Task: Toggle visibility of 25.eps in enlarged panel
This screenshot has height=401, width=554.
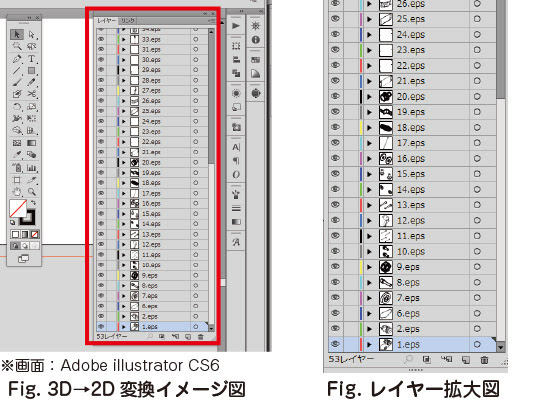Action: tap(335, 19)
